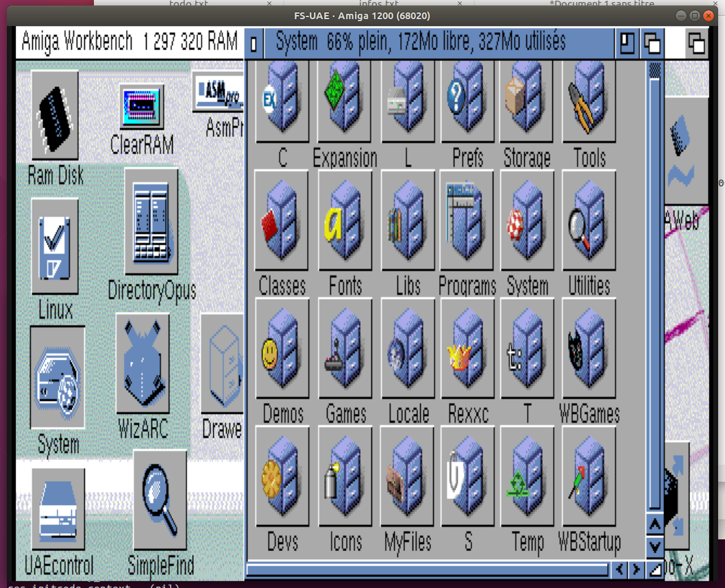Select the Libs drawer icon
Screen dimensions: 725x588
coord(408,220)
